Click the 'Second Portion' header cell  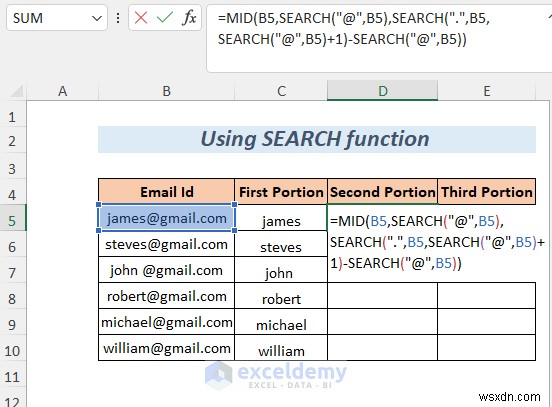coord(382,192)
